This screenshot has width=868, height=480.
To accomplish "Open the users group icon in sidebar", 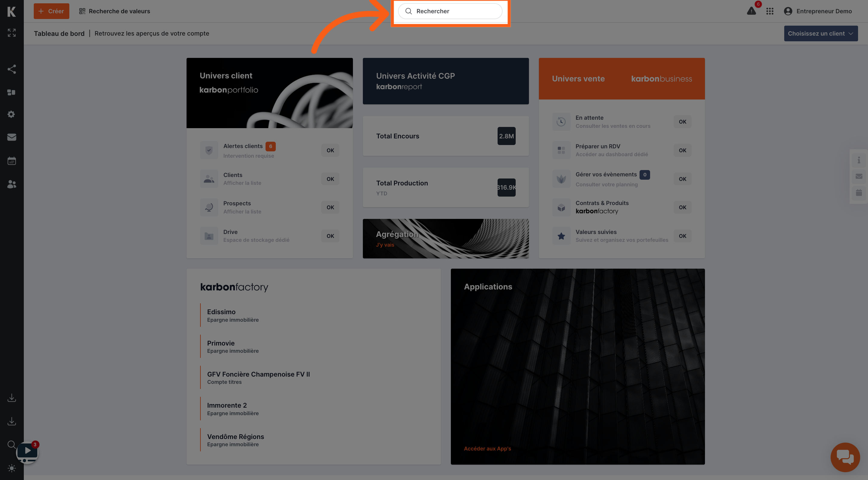I will point(11,184).
